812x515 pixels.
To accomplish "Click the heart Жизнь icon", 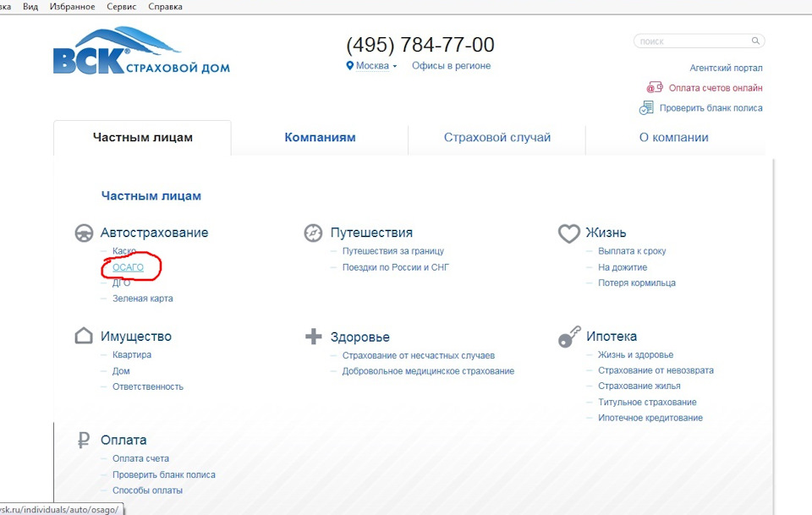I will click(x=568, y=233).
